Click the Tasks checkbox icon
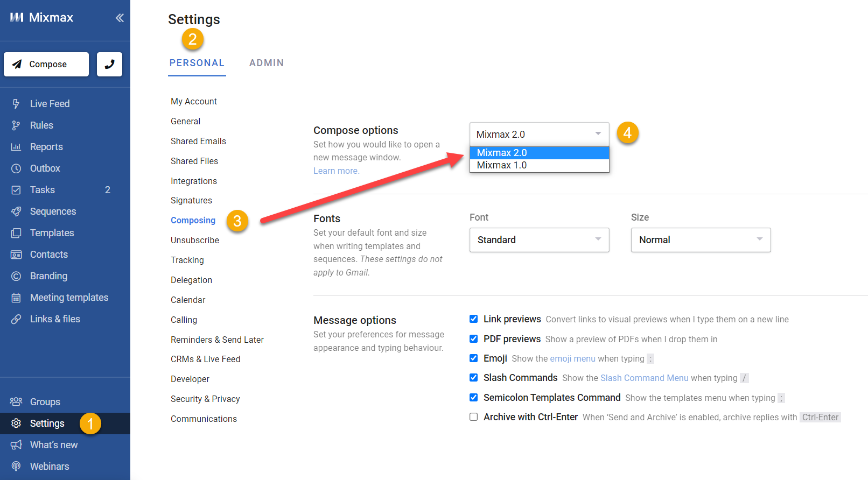 point(16,190)
